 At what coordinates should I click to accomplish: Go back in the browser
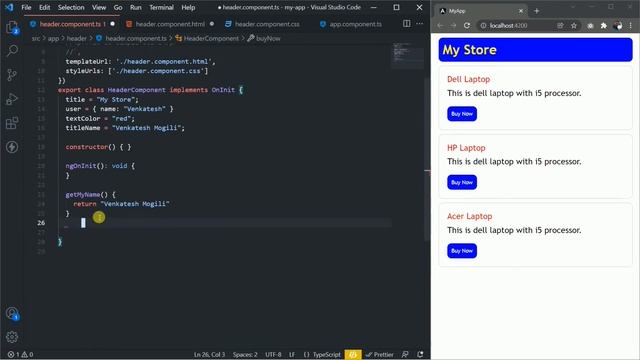coord(440,25)
